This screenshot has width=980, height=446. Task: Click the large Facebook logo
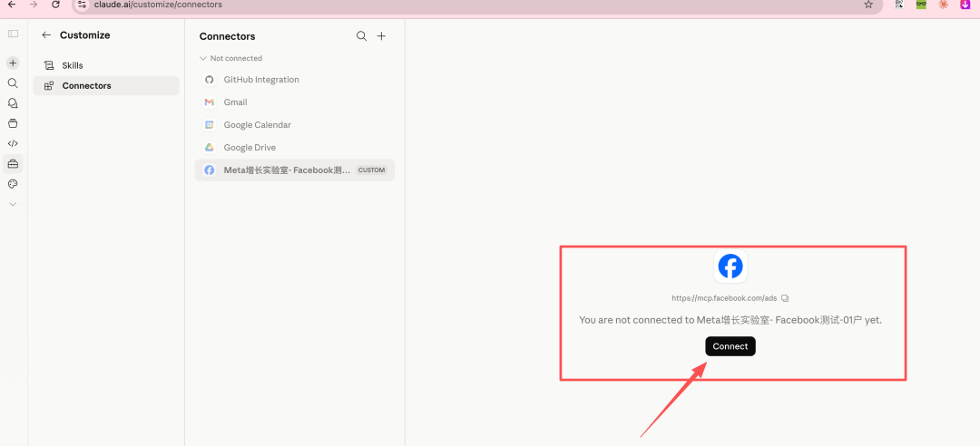[x=730, y=267]
